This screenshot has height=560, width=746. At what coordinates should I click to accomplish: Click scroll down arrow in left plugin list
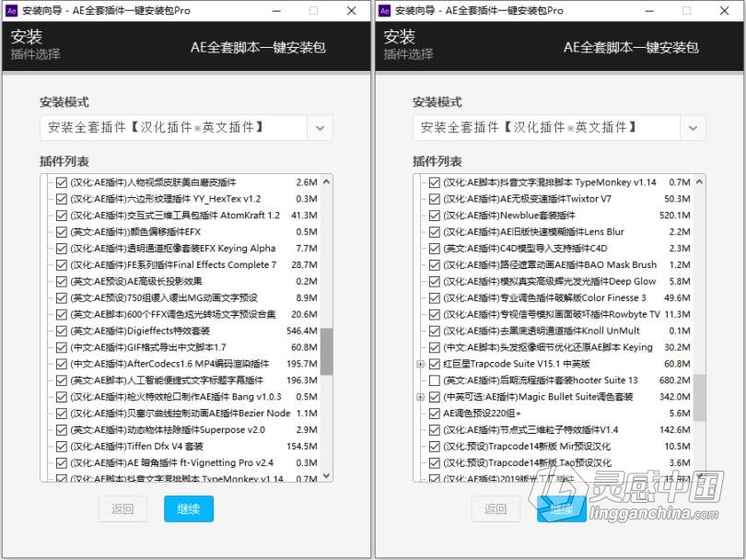pyautogui.click(x=326, y=475)
